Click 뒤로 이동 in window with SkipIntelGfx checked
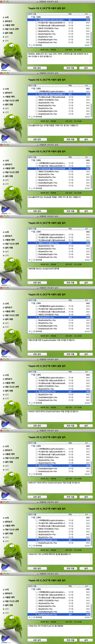 click(x=71, y=354)
